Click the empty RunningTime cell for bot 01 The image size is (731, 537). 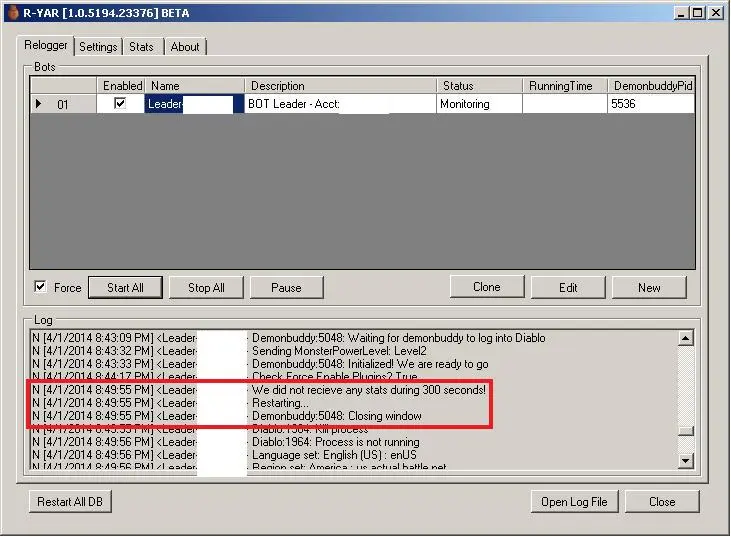click(565, 103)
